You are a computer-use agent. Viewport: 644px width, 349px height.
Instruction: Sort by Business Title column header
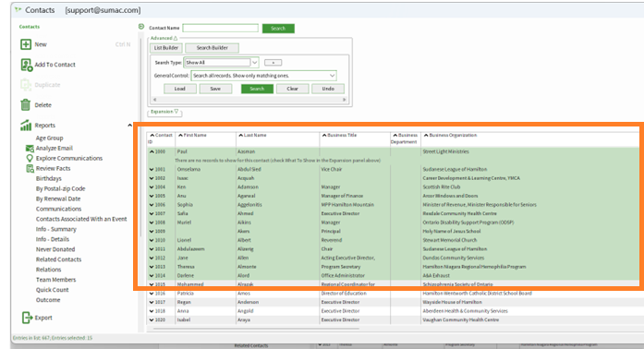click(355, 138)
